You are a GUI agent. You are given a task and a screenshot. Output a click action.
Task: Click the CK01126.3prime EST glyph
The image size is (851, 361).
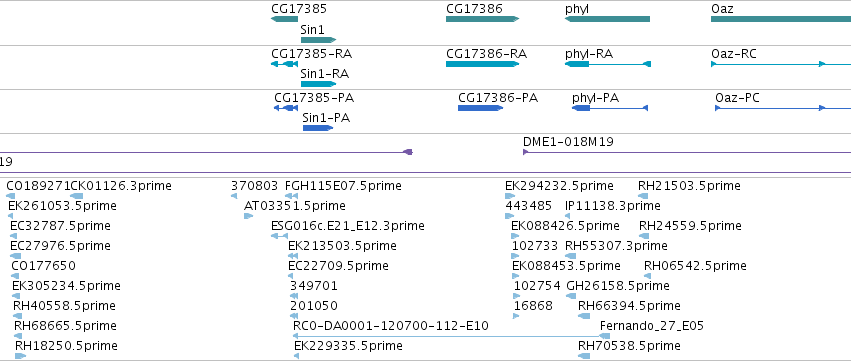click(x=77, y=196)
